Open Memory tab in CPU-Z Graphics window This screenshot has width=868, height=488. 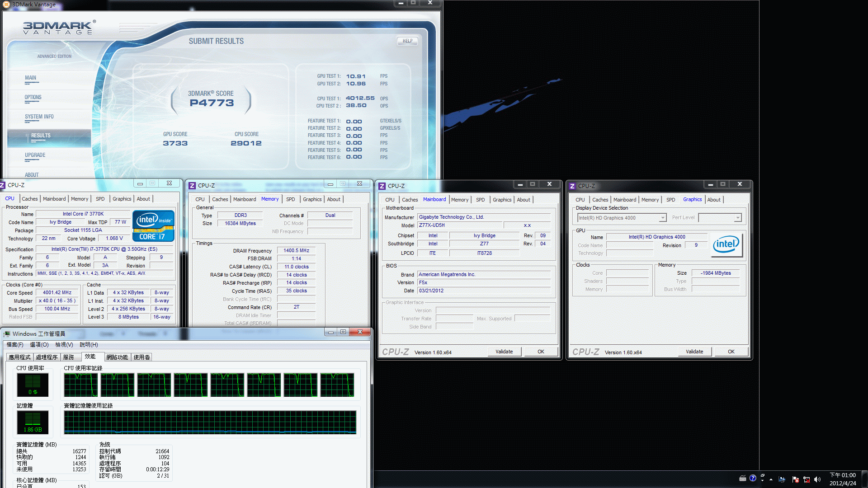pyautogui.click(x=650, y=200)
